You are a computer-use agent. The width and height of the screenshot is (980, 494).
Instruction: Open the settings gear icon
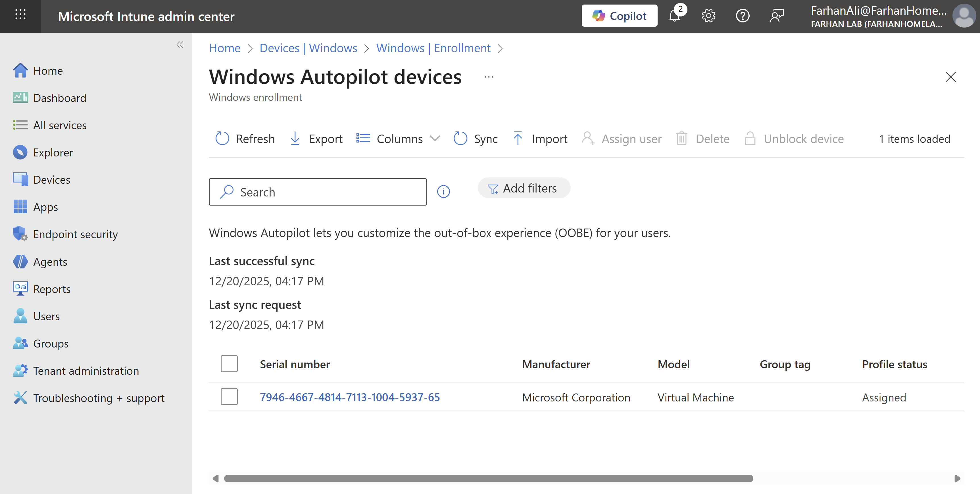(708, 16)
